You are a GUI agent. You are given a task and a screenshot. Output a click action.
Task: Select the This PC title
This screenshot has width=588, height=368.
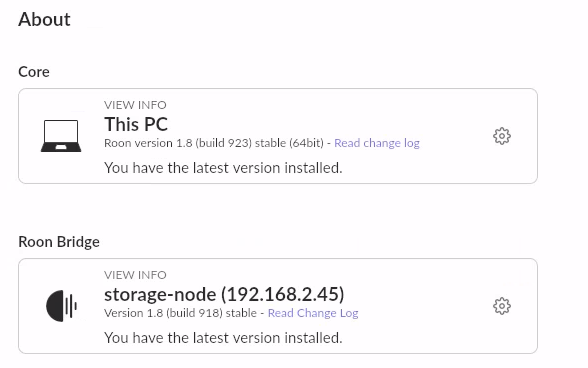[136, 124]
